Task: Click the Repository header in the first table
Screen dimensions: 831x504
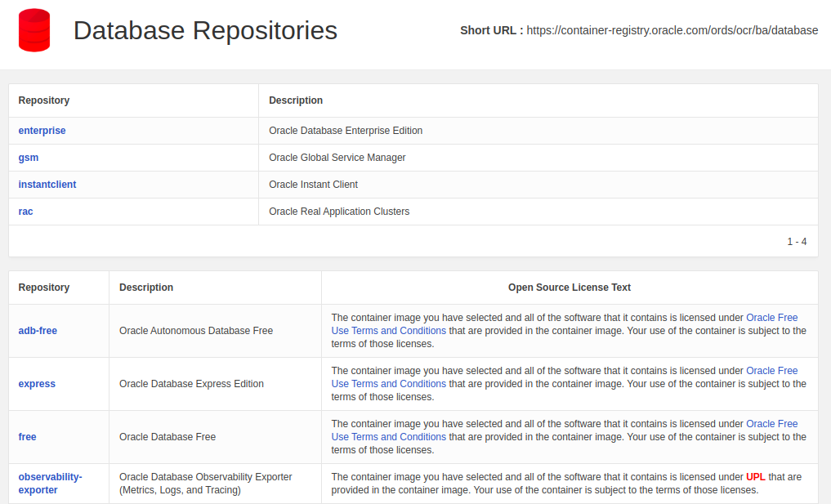Action: (44, 100)
